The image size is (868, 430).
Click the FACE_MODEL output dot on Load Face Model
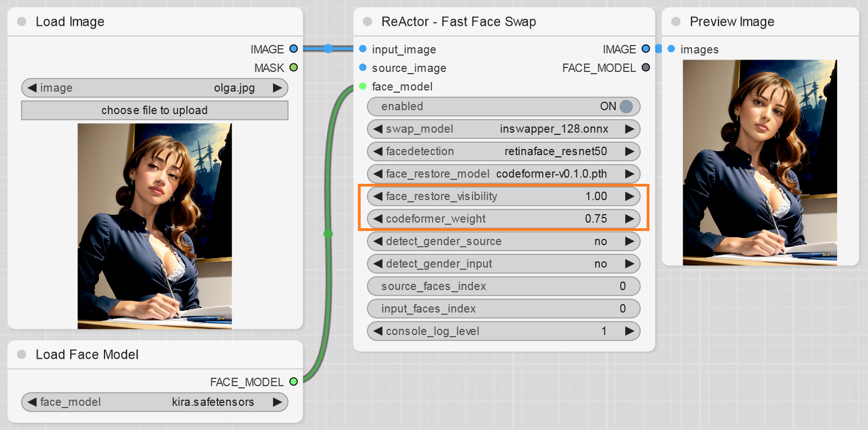tap(293, 382)
